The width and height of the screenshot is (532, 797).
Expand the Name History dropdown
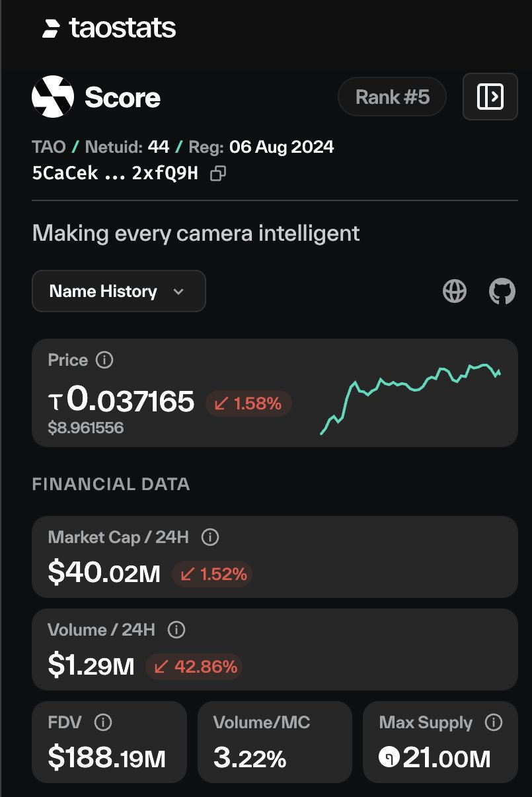coord(119,291)
